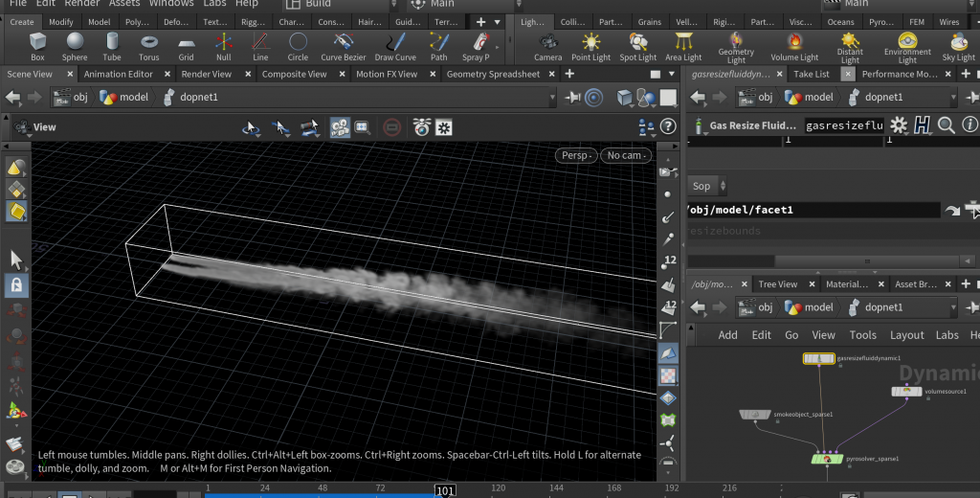Add a Point Light
The height and width of the screenshot is (498, 980).
point(590,47)
